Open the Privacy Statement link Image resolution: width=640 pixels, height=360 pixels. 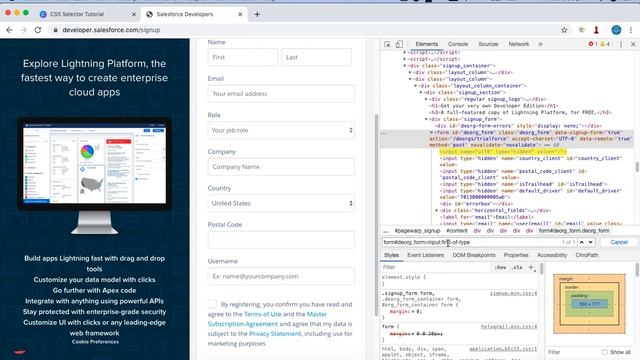pos(275,334)
